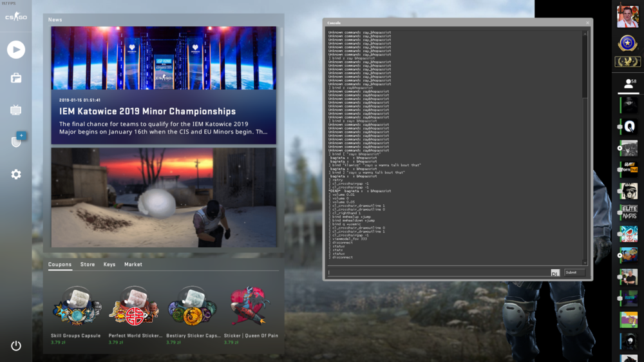Click the Console scrollbar down arrow
The width and height of the screenshot is (644, 362).
click(x=585, y=263)
